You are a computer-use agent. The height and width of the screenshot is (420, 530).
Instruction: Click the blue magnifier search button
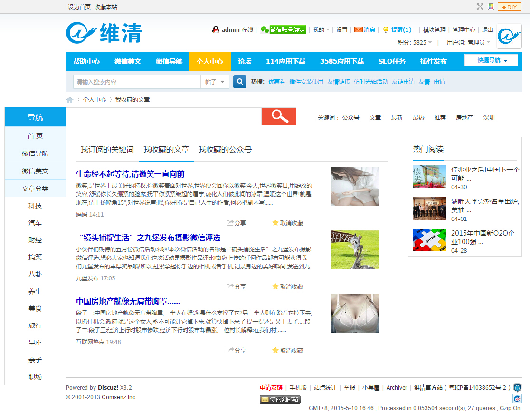(240, 82)
